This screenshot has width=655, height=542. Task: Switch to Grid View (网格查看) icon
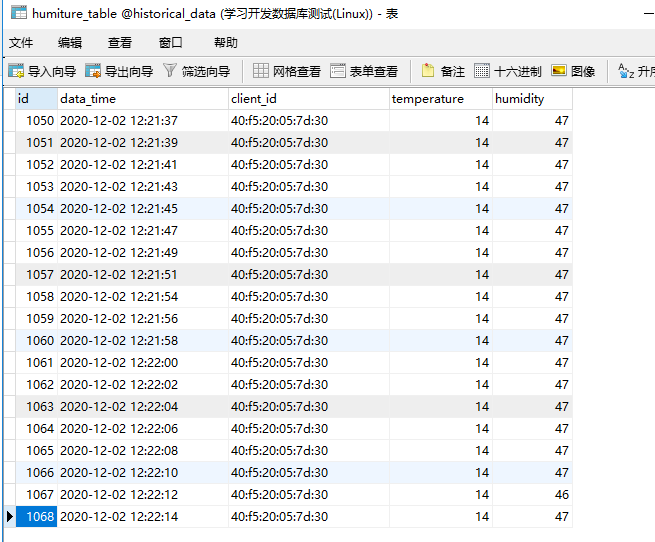point(261,71)
